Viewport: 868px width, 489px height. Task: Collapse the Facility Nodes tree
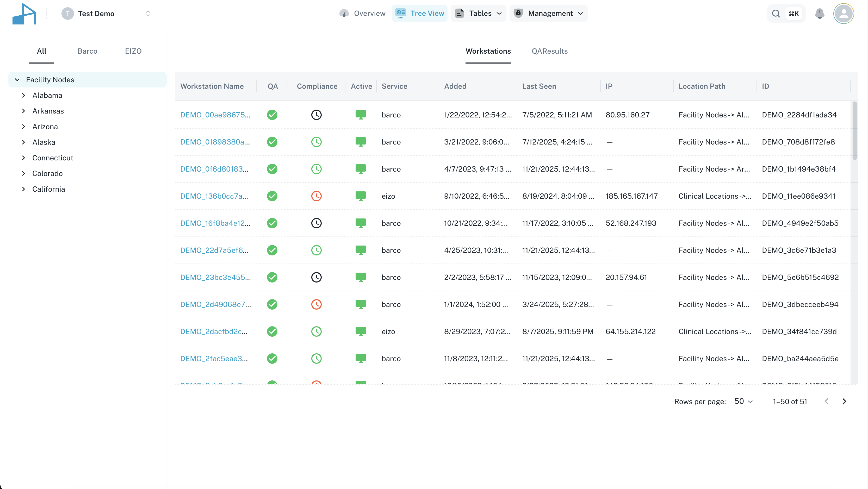click(x=17, y=80)
